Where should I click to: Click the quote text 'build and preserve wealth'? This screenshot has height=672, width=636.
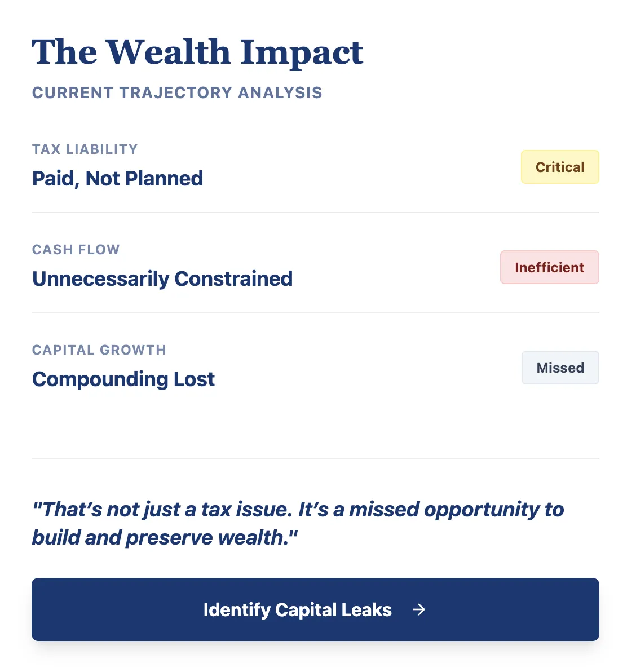point(160,537)
